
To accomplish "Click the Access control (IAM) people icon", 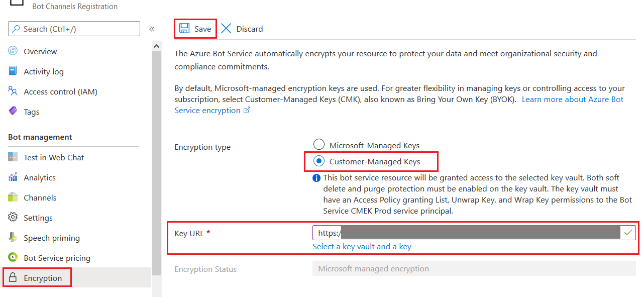I will click(x=13, y=91).
